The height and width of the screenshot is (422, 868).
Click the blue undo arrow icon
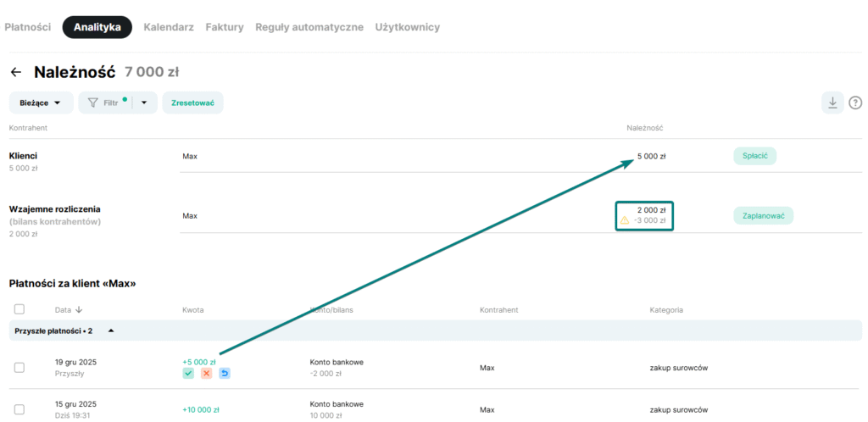pos(225,374)
